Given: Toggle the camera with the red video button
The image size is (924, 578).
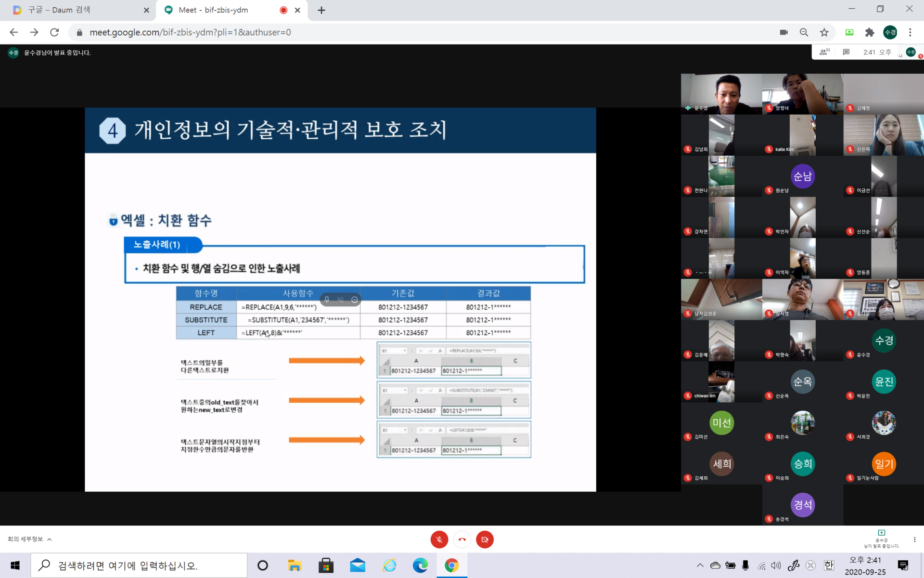Looking at the screenshot, I should pos(485,539).
